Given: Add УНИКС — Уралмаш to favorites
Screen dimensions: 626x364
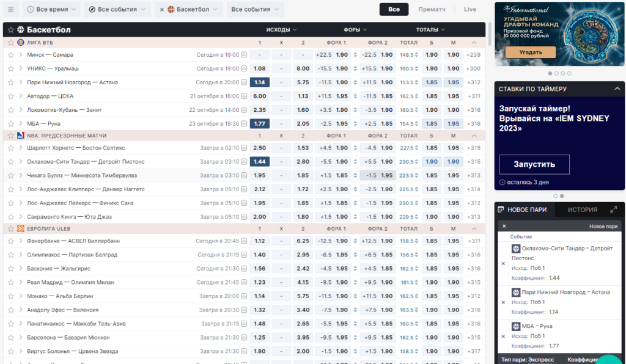Looking at the screenshot, I should tap(11, 68).
